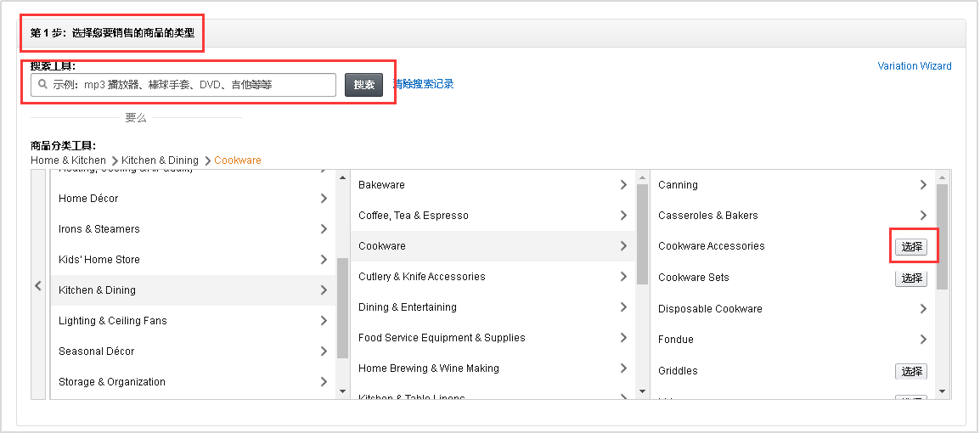Image resolution: width=980 pixels, height=433 pixels.
Task: Select Coffee, Tea & Espresso category
Action: click(x=414, y=216)
